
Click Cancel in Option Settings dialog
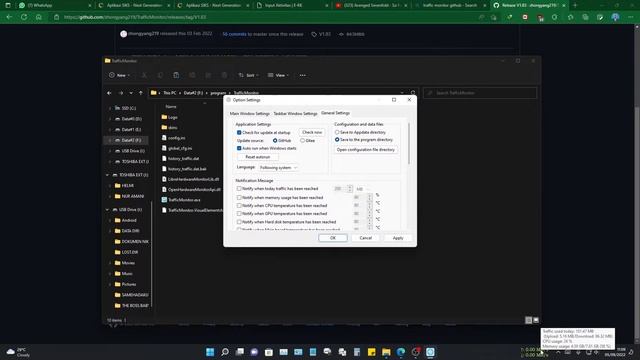366,238
